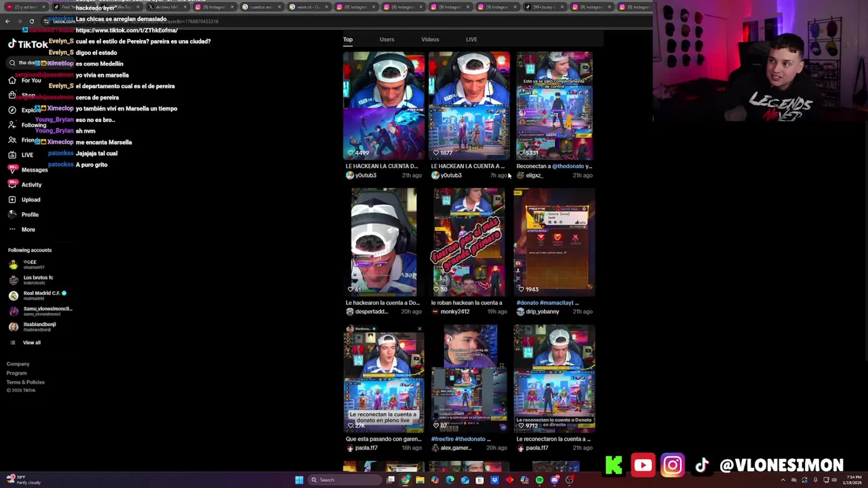Open Spotify from the taskbar
The height and width of the screenshot is (488, 868).
[540, 480]
